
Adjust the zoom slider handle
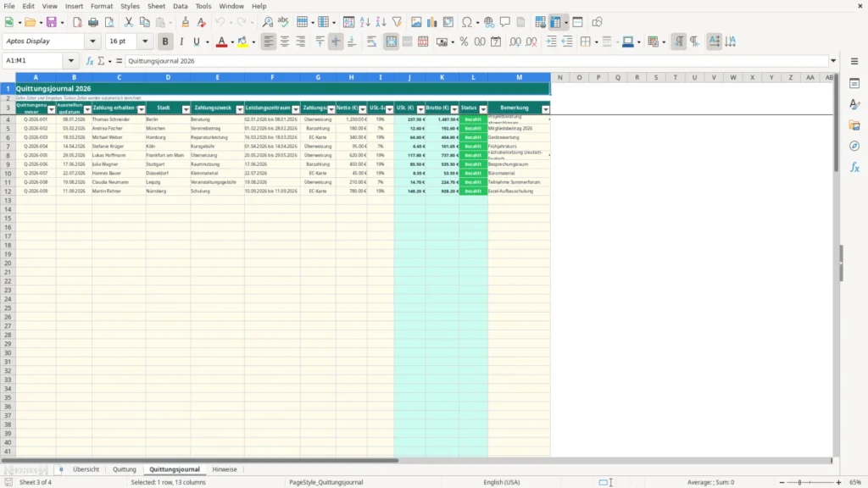coord(800,482)
